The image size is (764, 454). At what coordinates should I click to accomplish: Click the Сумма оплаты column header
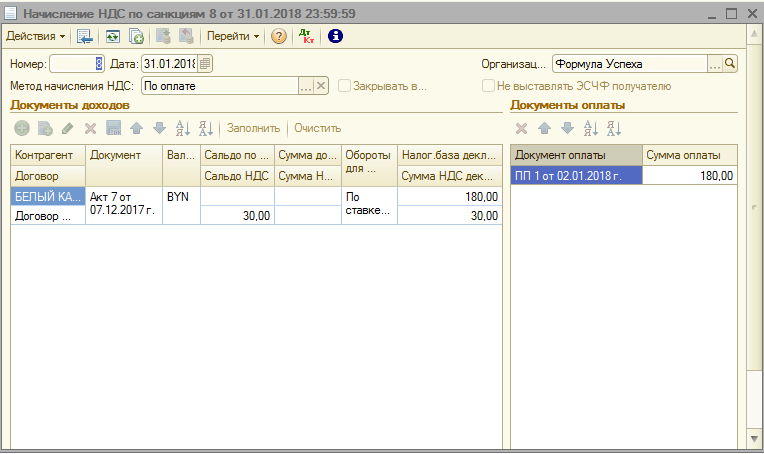point(690,155)
